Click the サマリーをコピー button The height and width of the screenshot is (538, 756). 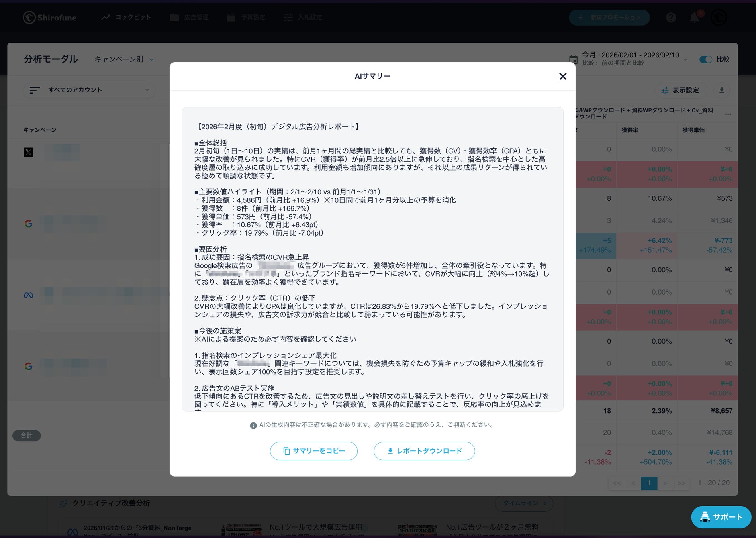pyautogui.click(x=314, y=451)
